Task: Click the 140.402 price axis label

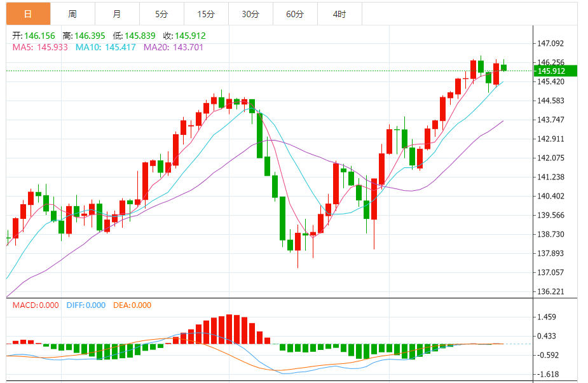Action: [x=550, y=196]
